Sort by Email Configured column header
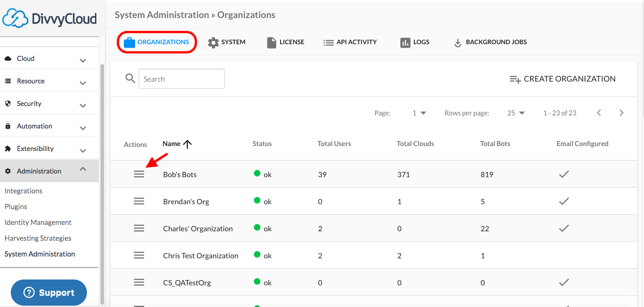 [582, 144]
